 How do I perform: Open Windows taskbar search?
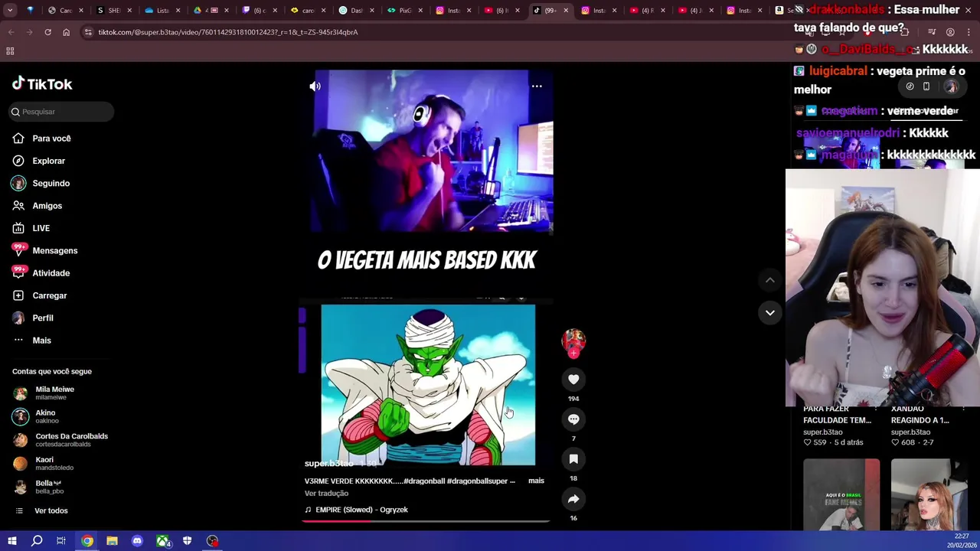(37, 541)
